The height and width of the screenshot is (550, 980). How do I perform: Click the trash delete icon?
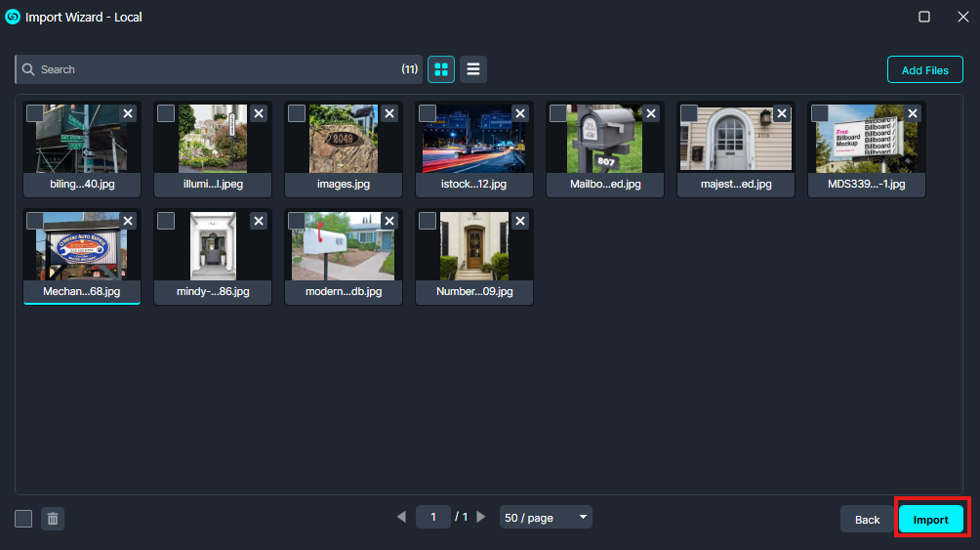click(x=53, y=519)
